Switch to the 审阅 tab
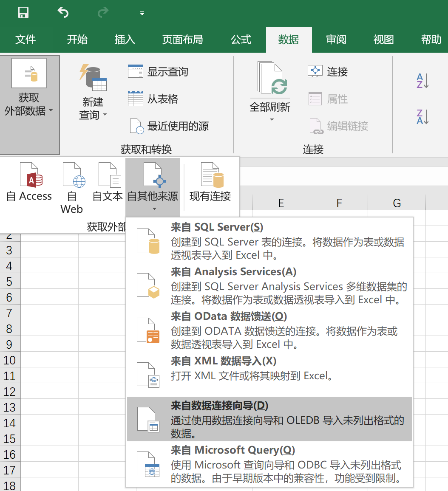 point(336,40)
